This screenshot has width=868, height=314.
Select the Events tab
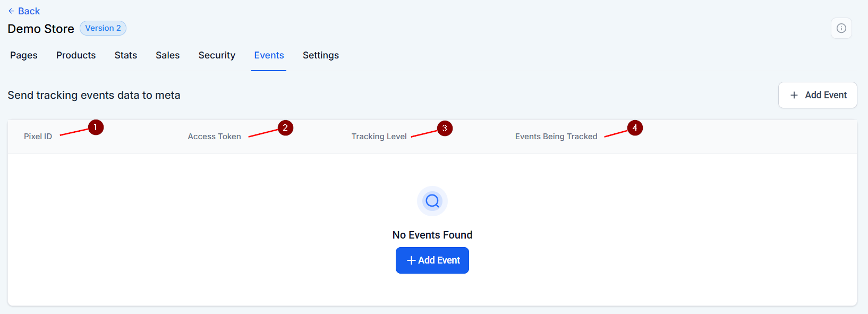click(269, 55)
